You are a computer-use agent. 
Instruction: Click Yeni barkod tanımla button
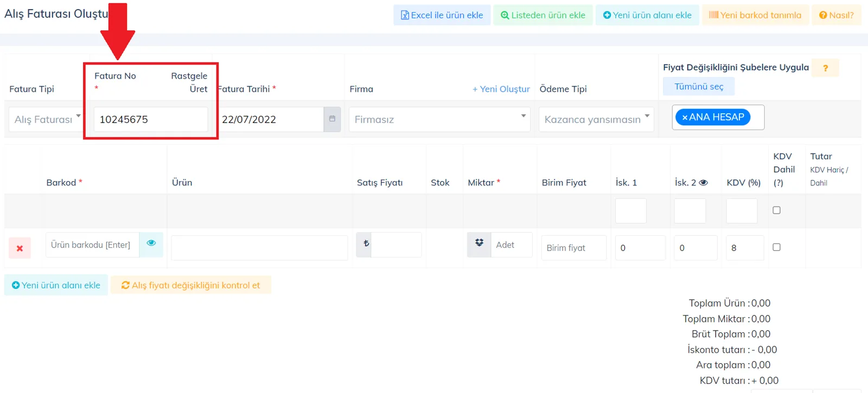(x=755, y=15)
